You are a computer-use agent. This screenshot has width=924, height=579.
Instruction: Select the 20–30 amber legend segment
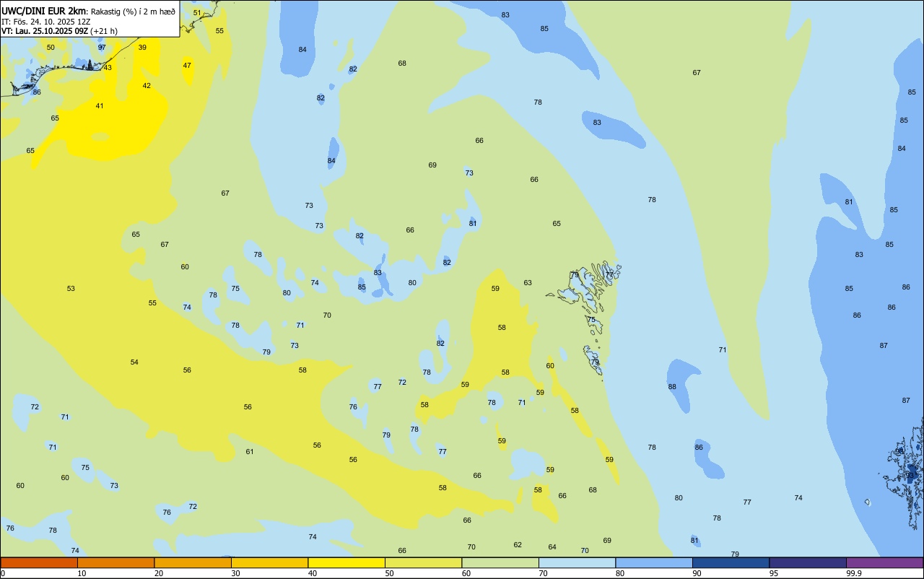[x=193, y=562]
